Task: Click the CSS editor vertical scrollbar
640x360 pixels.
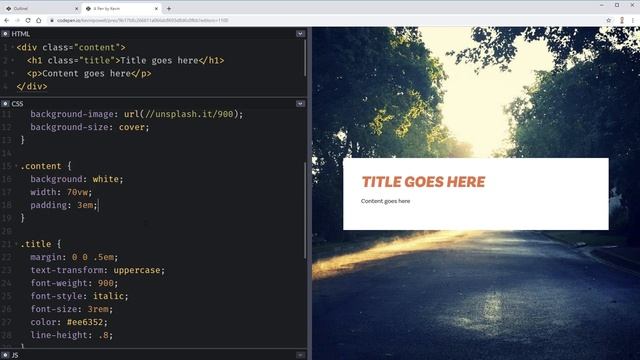Action: click(305, 210)
